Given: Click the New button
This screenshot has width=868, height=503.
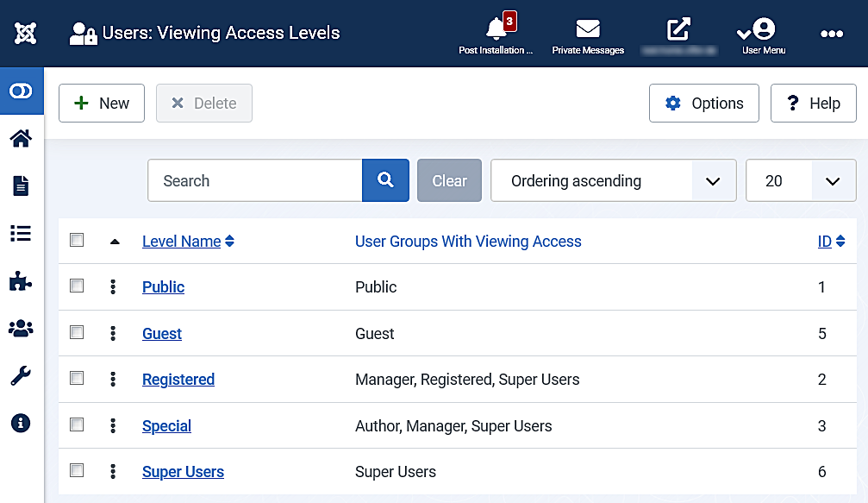Looking at the screenshot, I should click(x=102, y=104).
